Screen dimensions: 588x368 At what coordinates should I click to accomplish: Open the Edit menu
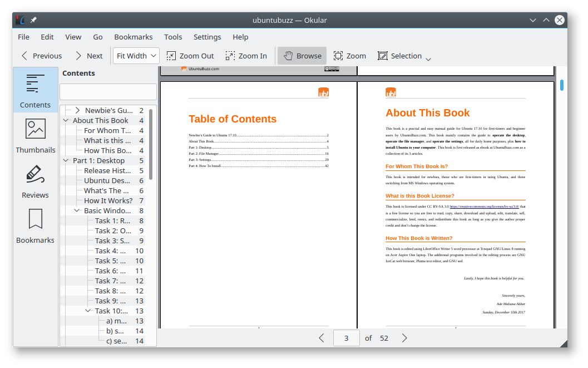pos(47,37)
